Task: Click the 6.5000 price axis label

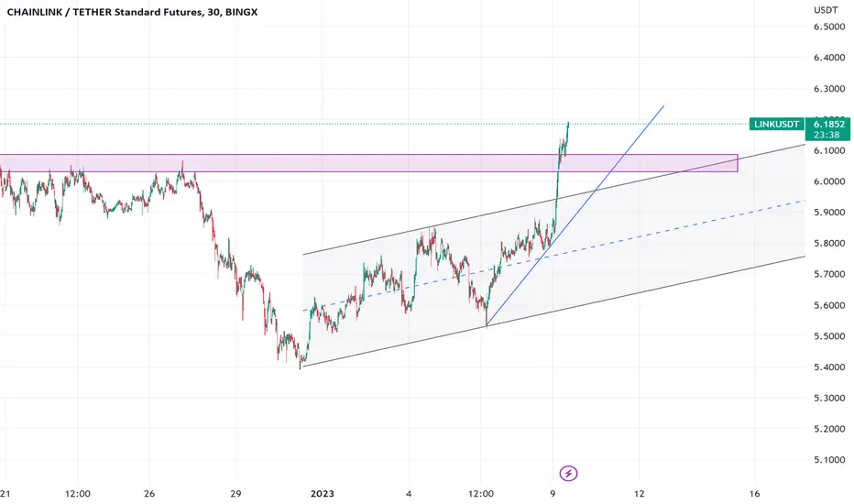Action: (x=829, y=27)
